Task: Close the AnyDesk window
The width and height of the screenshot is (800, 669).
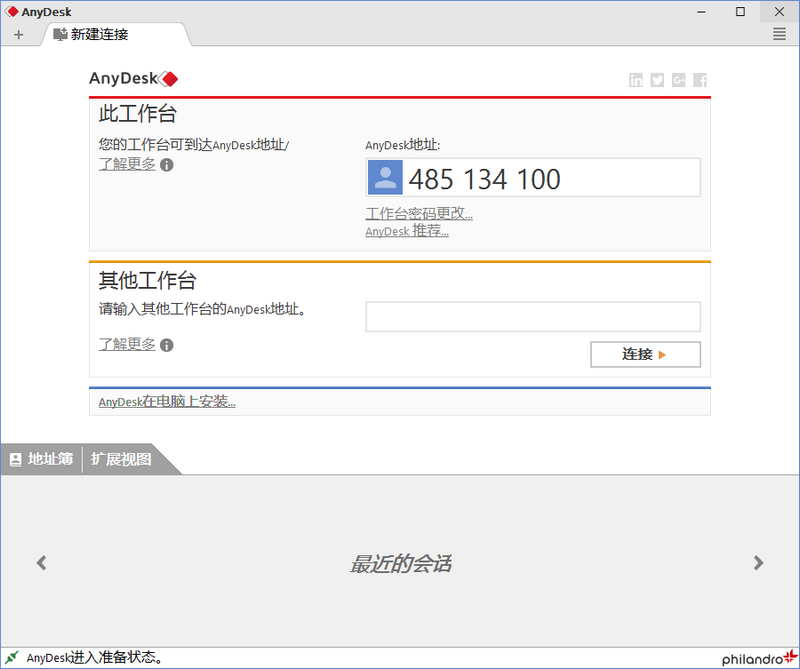Action: tap(779, 12)
